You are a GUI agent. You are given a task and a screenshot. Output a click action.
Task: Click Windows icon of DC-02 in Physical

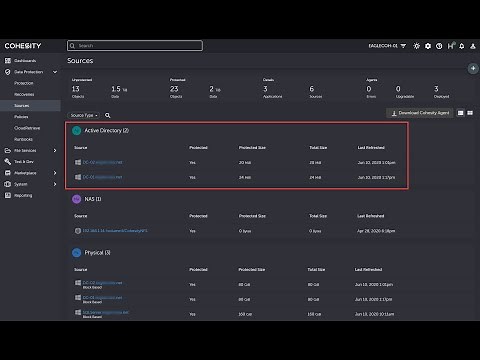coord(78,283)
